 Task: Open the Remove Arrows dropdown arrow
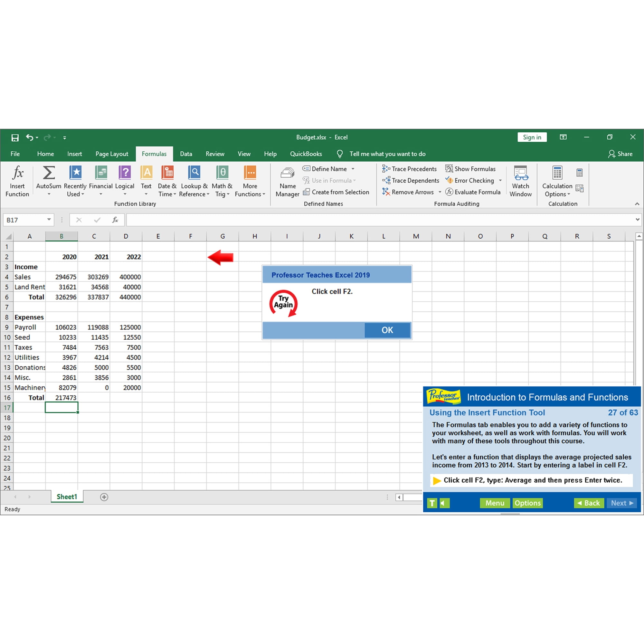pos(440,192)
